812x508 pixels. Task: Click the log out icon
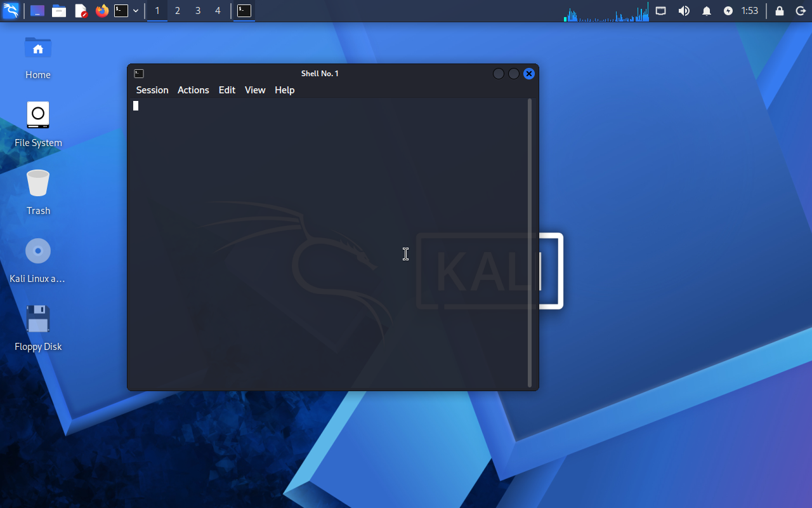coord(800,11)
